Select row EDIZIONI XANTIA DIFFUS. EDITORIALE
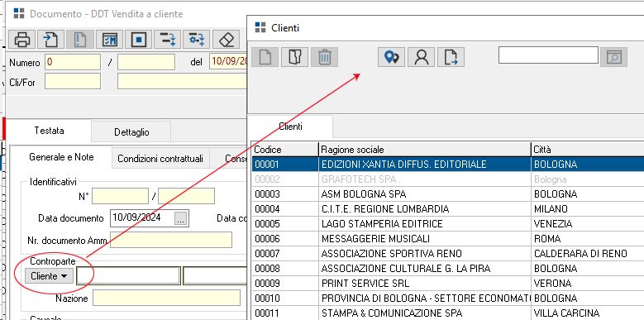644x320 pixels. click(448, 165)
